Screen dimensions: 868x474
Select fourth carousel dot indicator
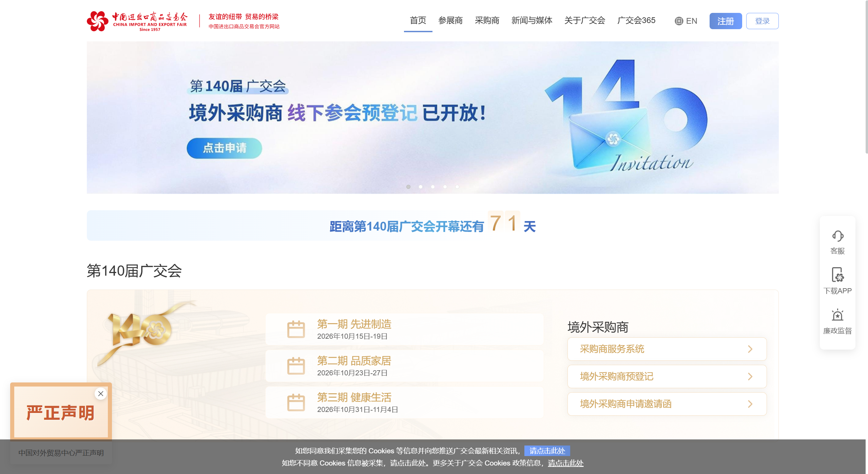[x=445, y=187]
